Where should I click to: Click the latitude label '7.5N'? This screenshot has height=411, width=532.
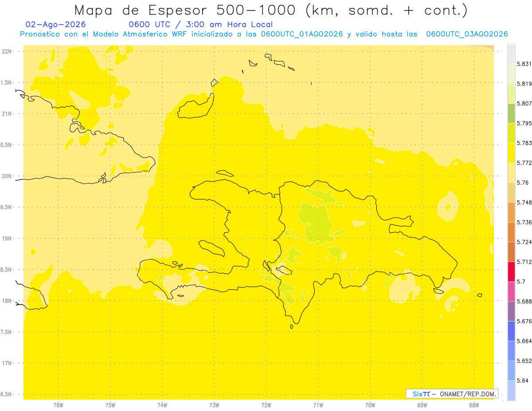(6, 332)
